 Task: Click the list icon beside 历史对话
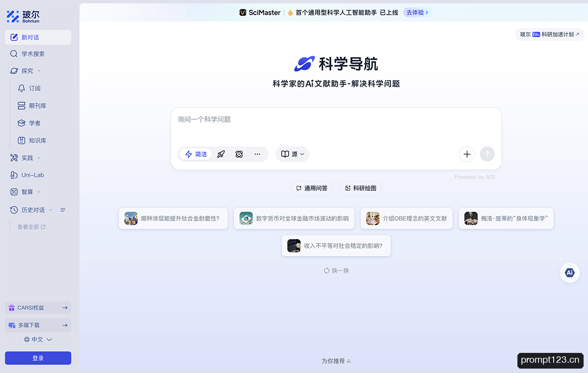[x=63, y=210]
